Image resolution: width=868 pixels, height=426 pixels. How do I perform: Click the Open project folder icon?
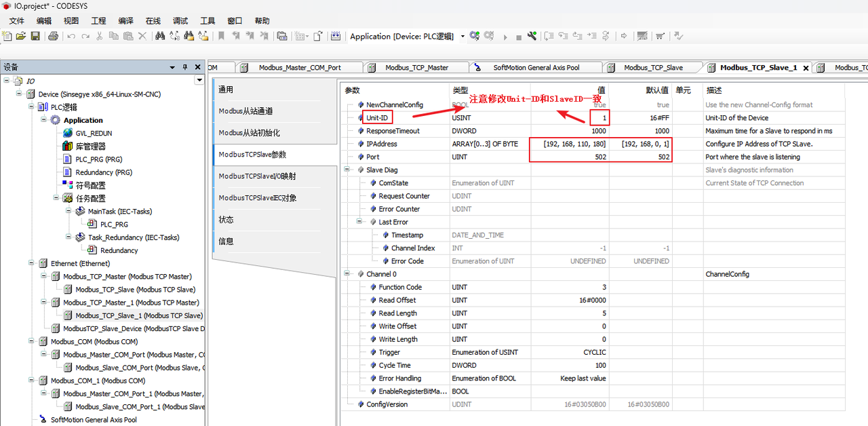point(21,36)
